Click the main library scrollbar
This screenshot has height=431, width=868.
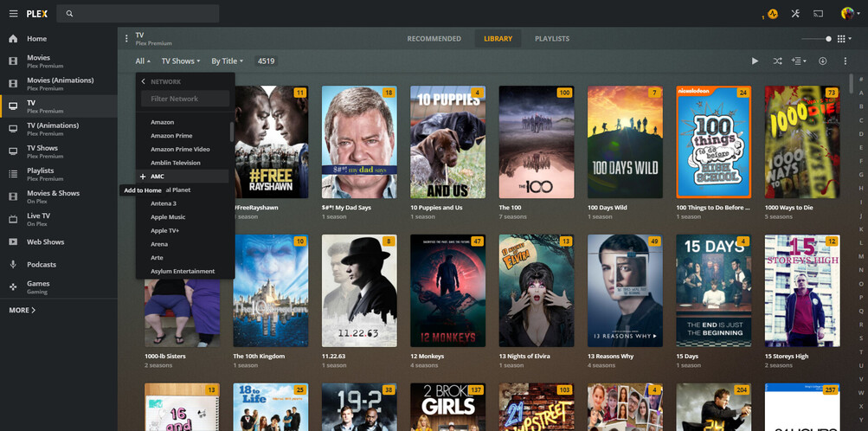tap(852, 83)
